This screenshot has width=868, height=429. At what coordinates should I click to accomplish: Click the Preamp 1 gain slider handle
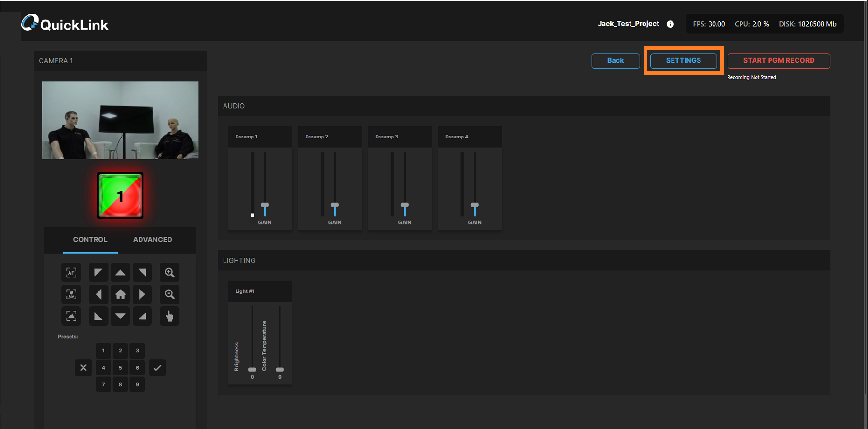click(x=265, y=206)
